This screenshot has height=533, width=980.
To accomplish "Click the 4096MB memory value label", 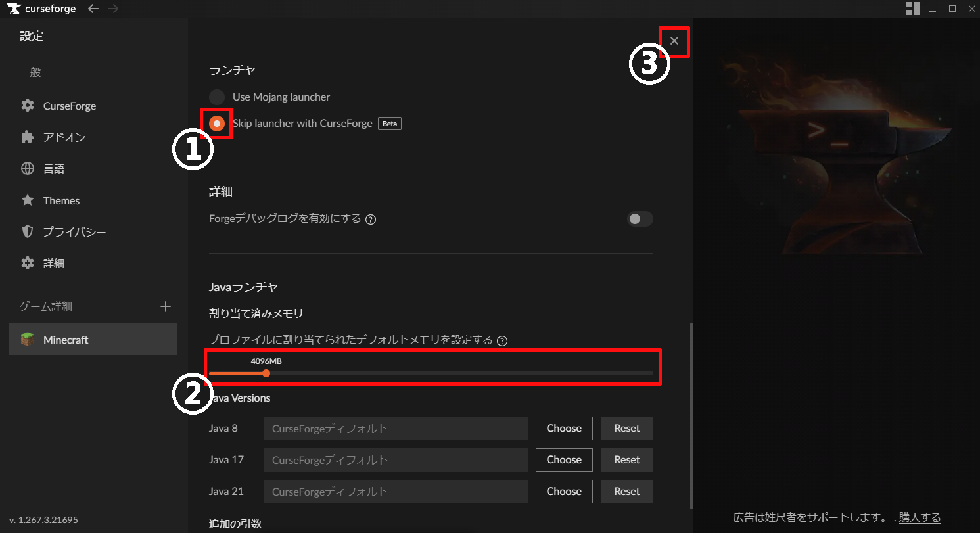I will coord(266,361).
